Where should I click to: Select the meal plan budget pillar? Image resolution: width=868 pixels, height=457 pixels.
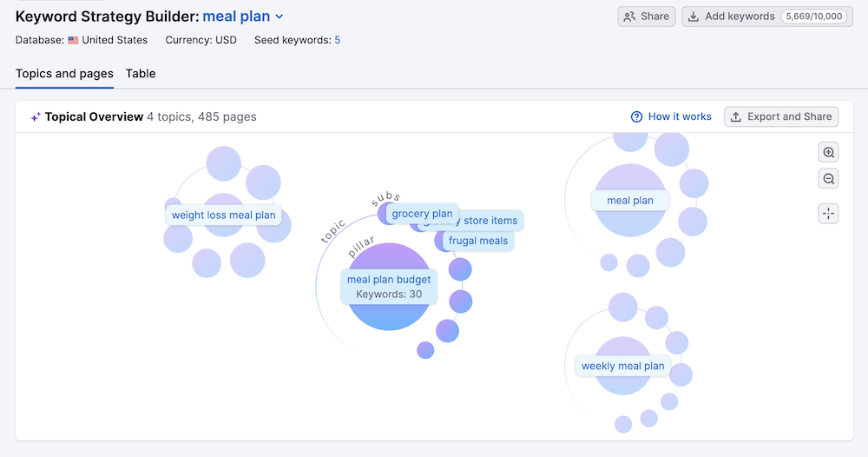(x=389, y=287)
